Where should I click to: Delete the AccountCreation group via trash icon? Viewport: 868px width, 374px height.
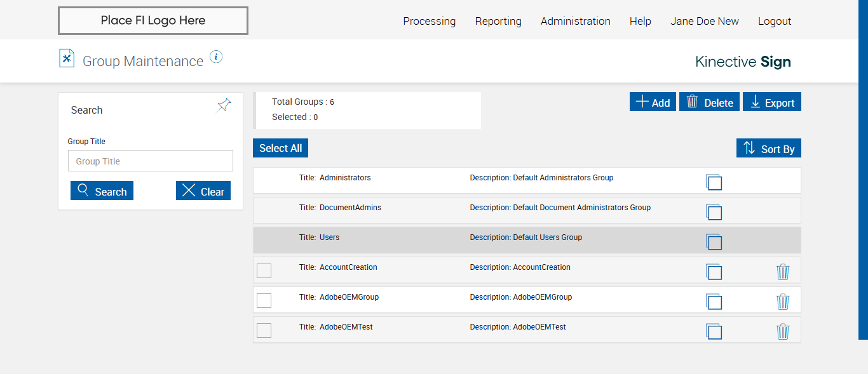(783, 272)
